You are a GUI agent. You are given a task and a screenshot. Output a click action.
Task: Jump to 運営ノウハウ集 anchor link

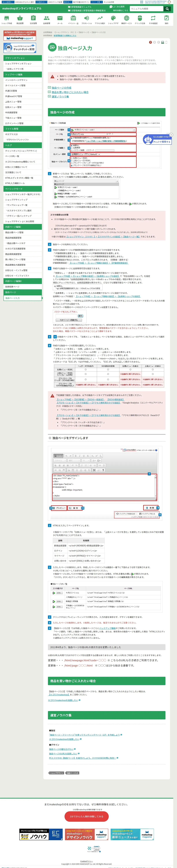tap(60, 96)
